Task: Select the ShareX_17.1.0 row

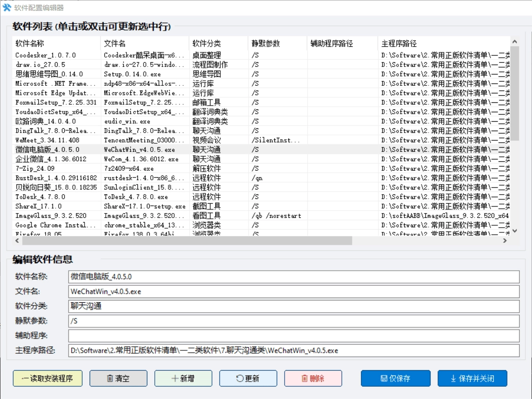Action: pyautogui.click(x=261, y=207)
